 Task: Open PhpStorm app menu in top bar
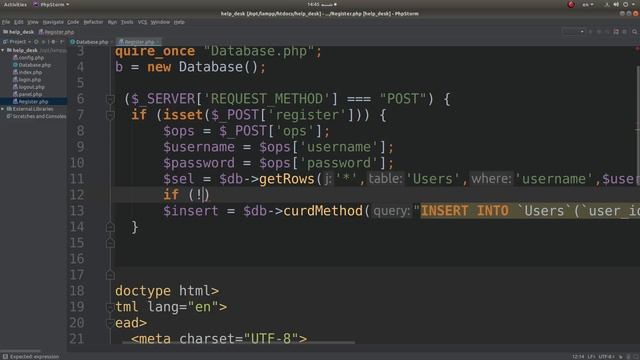[x=51, y=4]
